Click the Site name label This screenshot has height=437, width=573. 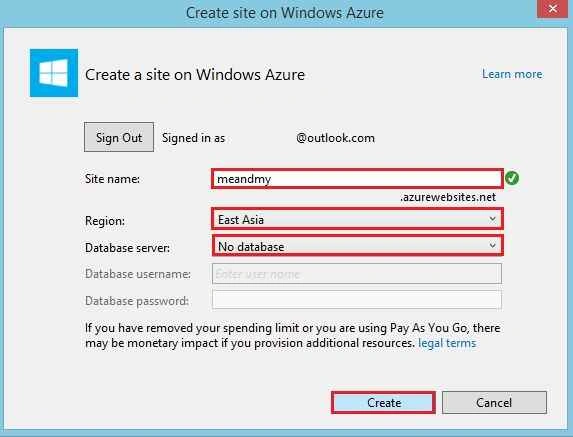[x=112, y=179]
